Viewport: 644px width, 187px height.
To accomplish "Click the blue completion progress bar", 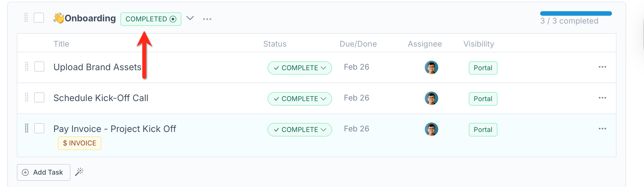I will pos(576,13).
